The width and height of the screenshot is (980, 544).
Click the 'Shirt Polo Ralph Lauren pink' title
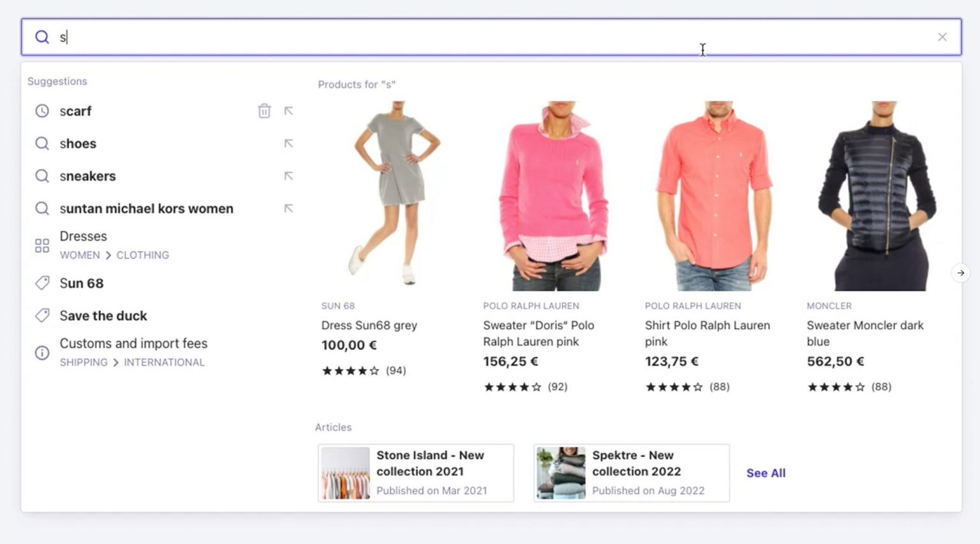pos(708,333)
